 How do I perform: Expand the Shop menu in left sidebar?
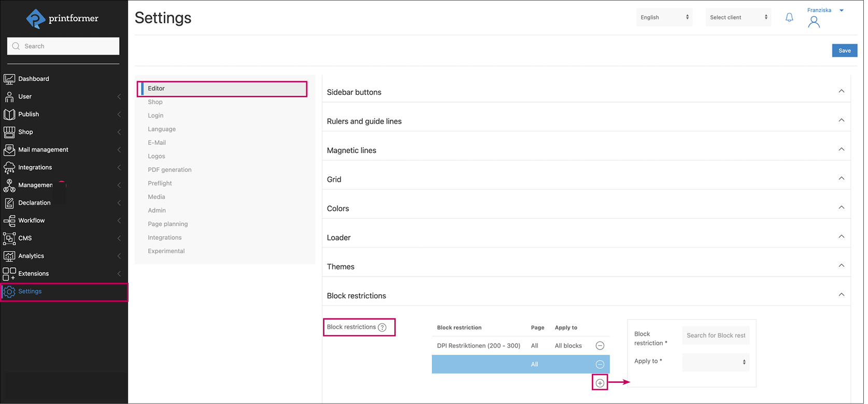pos(119,132)
